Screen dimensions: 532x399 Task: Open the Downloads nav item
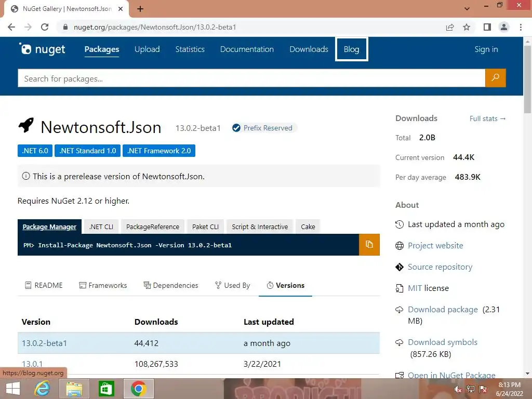(x=309, y=49)
